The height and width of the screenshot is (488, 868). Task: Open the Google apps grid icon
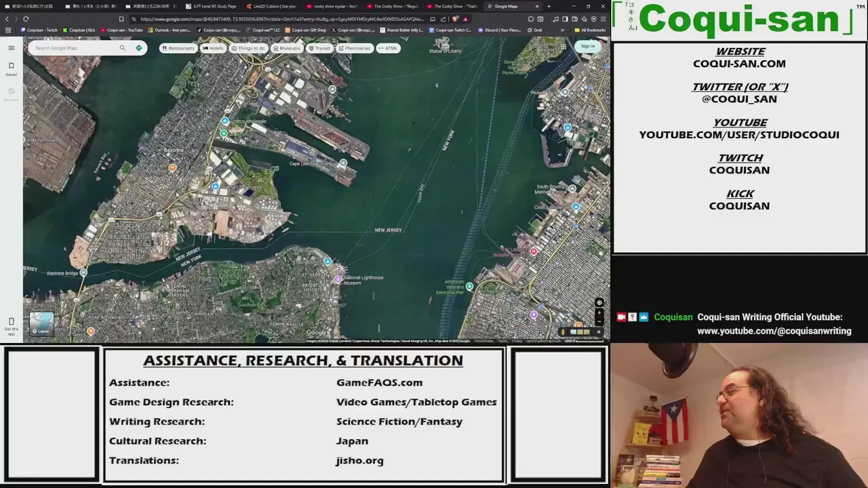coord(563,46)
